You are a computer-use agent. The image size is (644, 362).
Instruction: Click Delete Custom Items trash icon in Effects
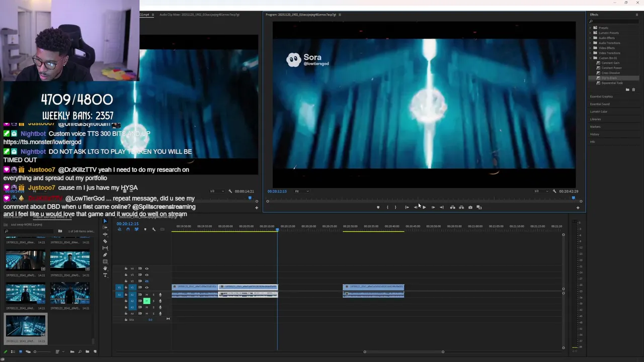[633, 89]
